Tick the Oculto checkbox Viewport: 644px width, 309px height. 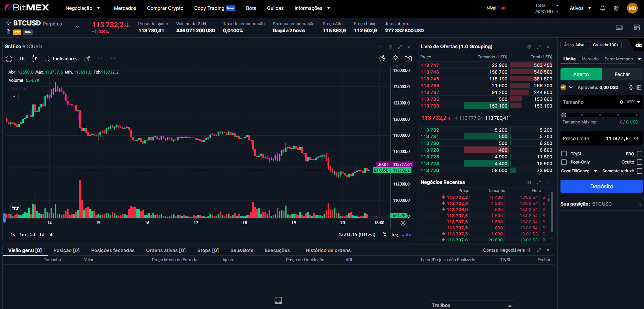pyautogui.click(x=640, y=162)
